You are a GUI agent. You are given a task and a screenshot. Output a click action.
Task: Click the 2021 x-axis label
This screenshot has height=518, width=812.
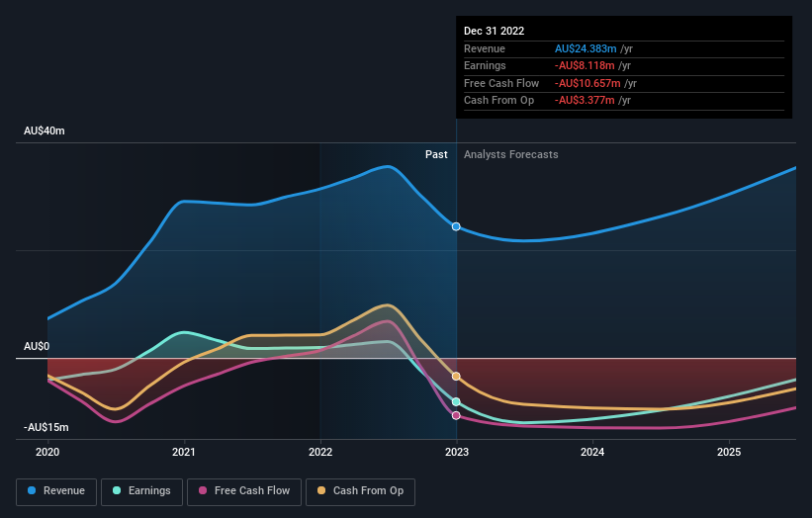(x=184, y=453)
